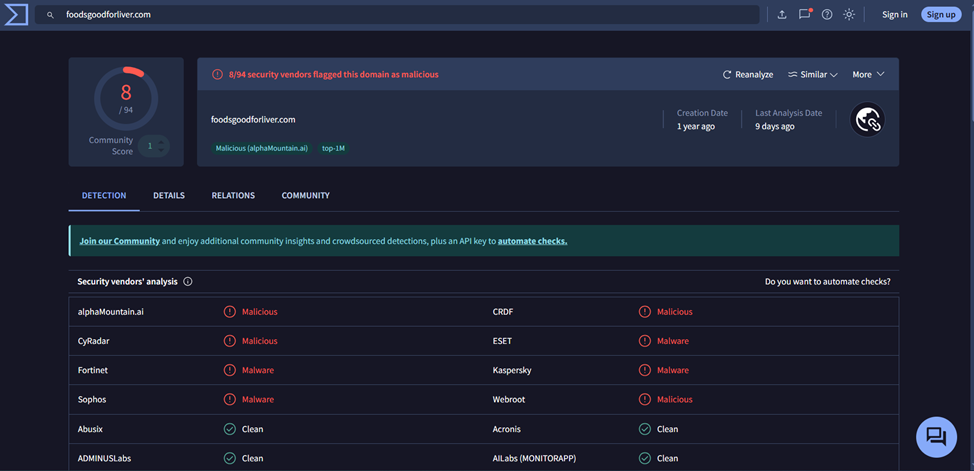Expand the Similar dropdown

point(812,75)
